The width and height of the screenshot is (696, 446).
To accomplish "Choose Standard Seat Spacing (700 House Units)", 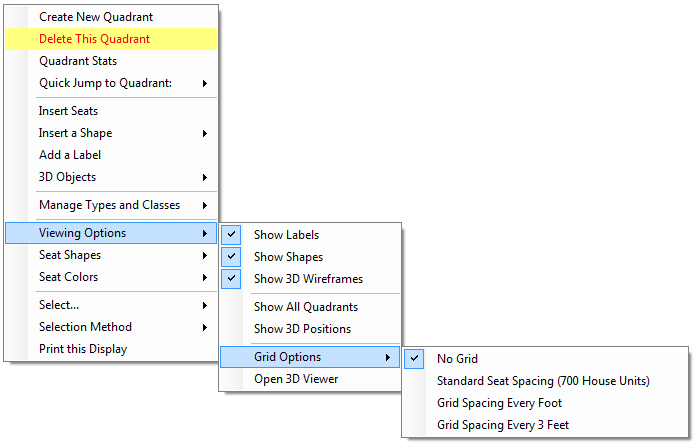I will (x=543, y=381).
